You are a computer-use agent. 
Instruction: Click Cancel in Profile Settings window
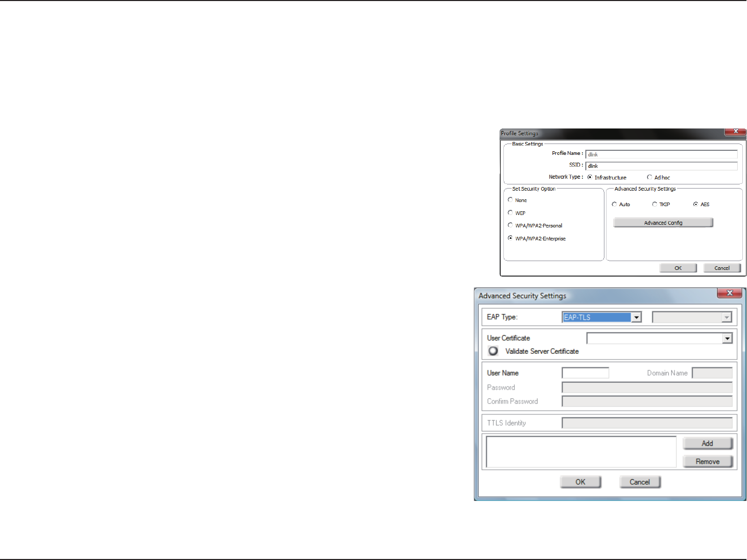(722, 268)
